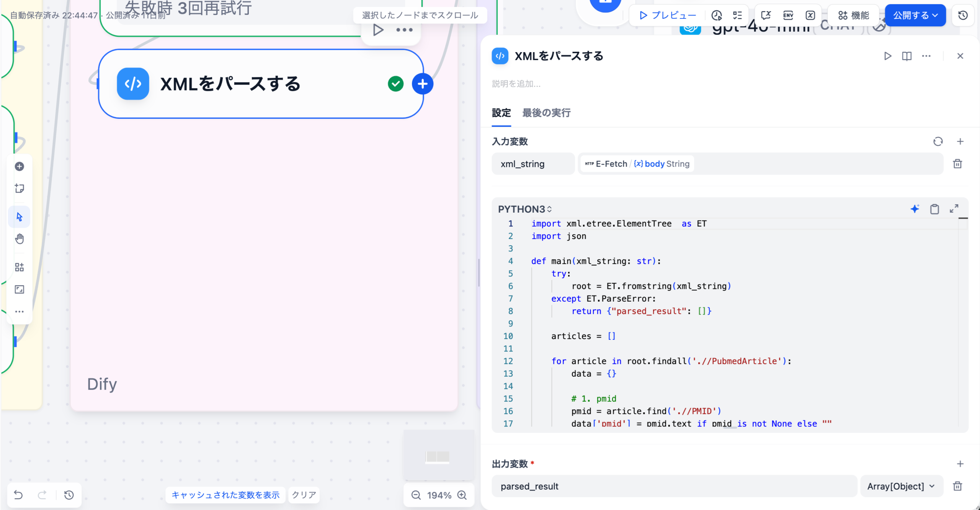Sync input variables with refresh icon

(938, 141)
